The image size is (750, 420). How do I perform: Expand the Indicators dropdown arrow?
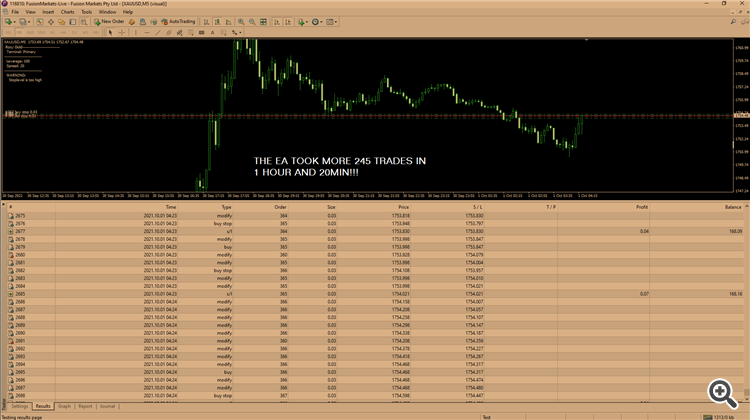tap(307, 22)
